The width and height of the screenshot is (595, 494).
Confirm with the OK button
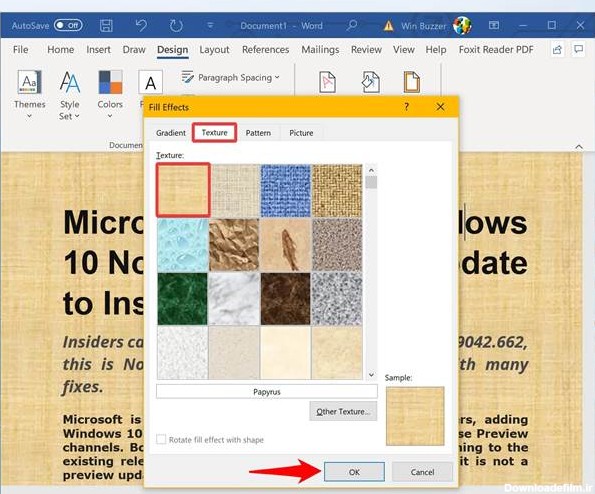pyautogui.click(x=354, y=472)
